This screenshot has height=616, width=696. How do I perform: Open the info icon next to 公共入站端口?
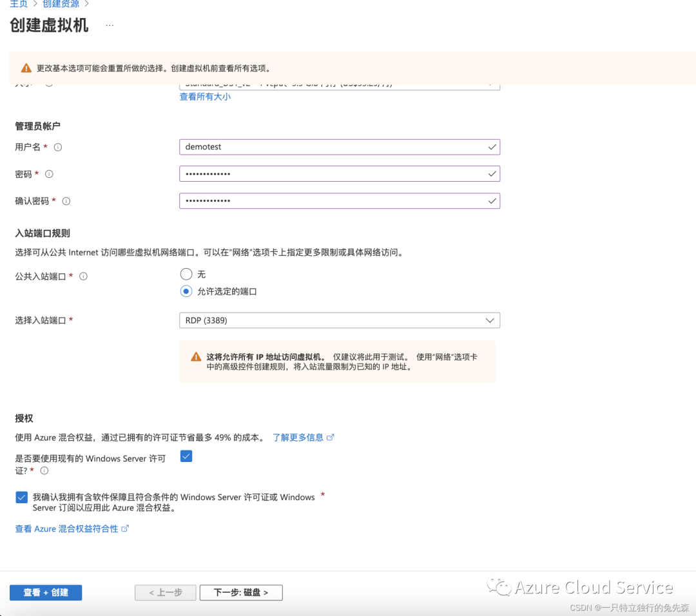[x=83, y=276]
